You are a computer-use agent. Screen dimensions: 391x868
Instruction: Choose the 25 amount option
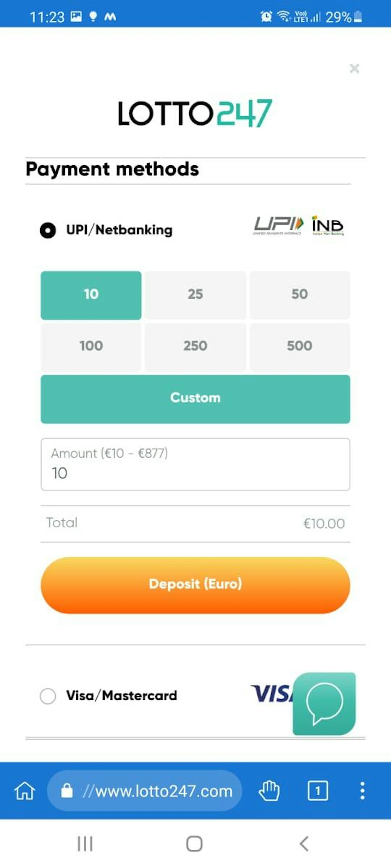pos(195,295)
